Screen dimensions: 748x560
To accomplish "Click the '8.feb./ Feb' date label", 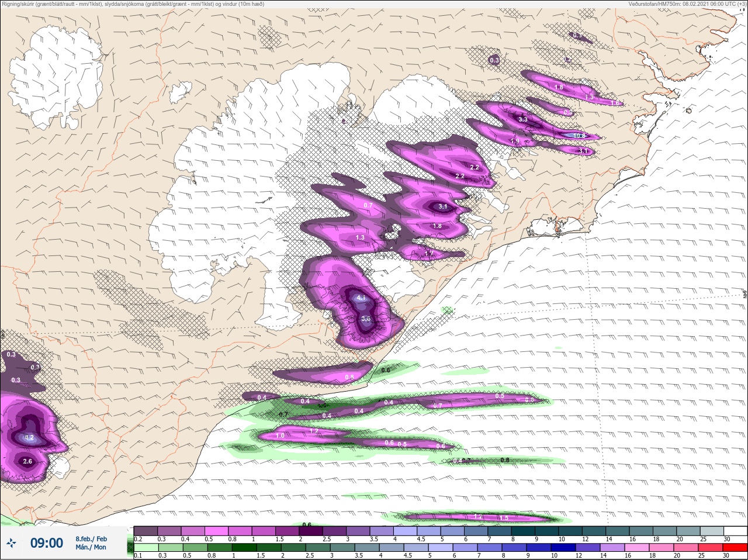I will pyautogui.click(x=91, y=538).
